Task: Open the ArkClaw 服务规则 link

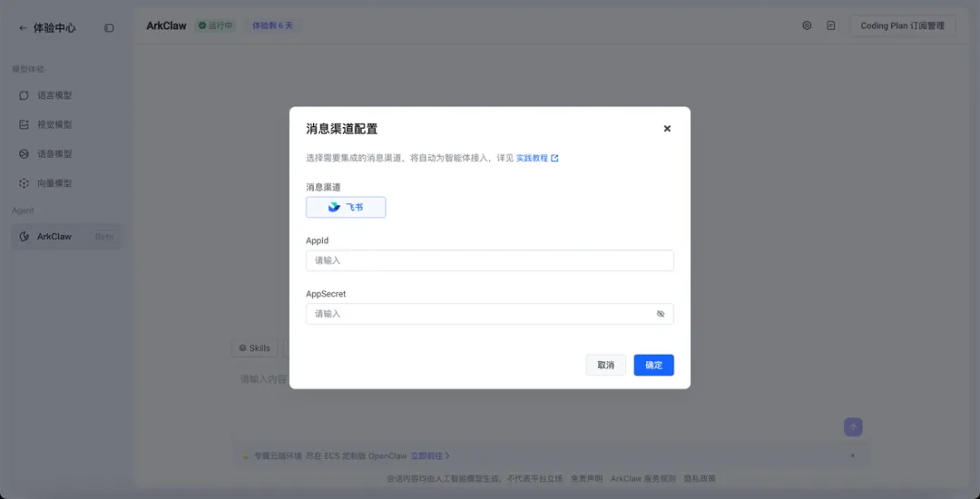Action: click(x=643, y=479)
